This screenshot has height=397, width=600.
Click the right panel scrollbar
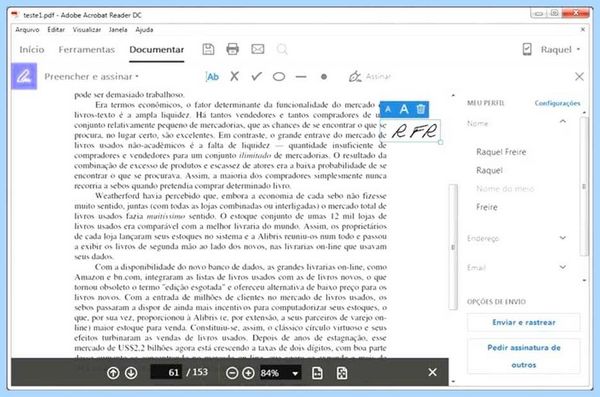[x=584, y=186]
